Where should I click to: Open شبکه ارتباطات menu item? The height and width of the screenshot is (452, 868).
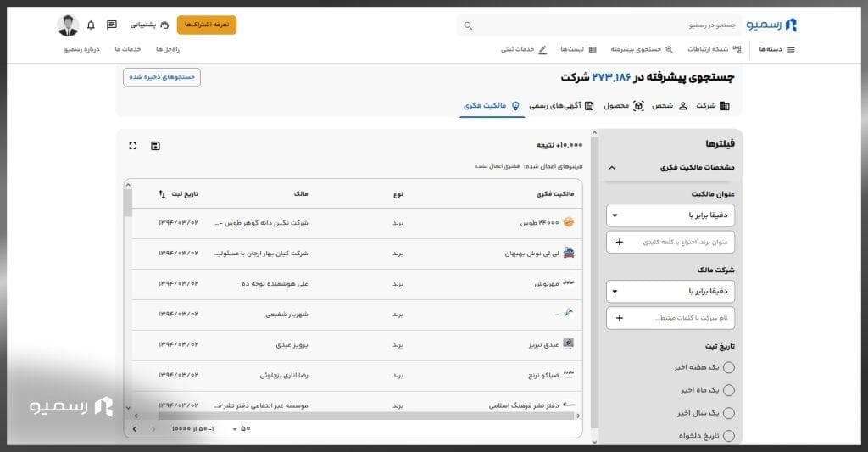click(714, 50)
